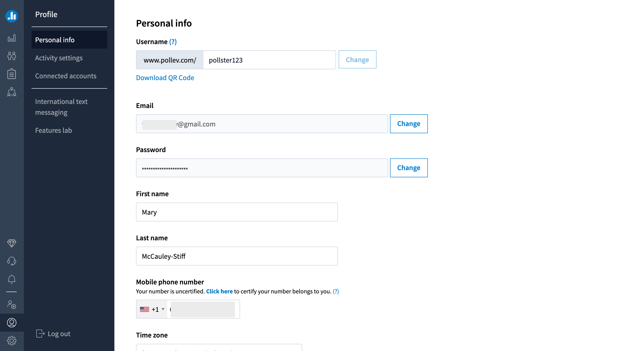Open the settings gear icon
644x351 pixels.
12,340
